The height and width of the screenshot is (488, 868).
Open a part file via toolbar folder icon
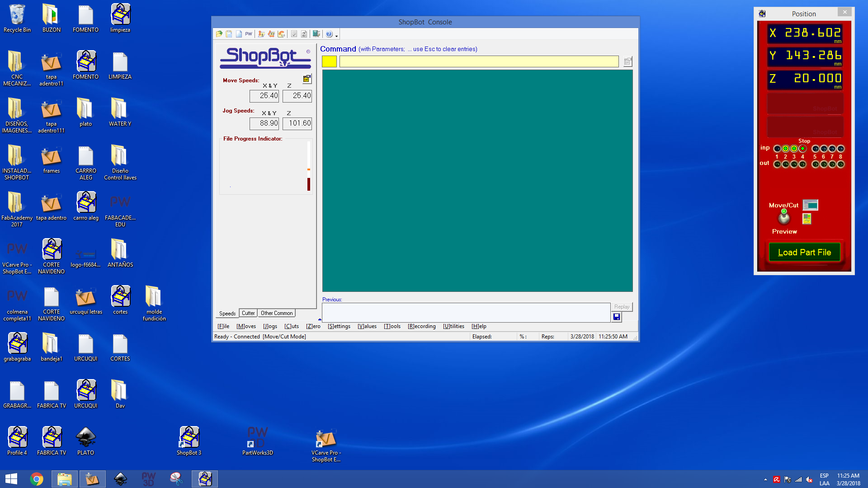(219, 34)
